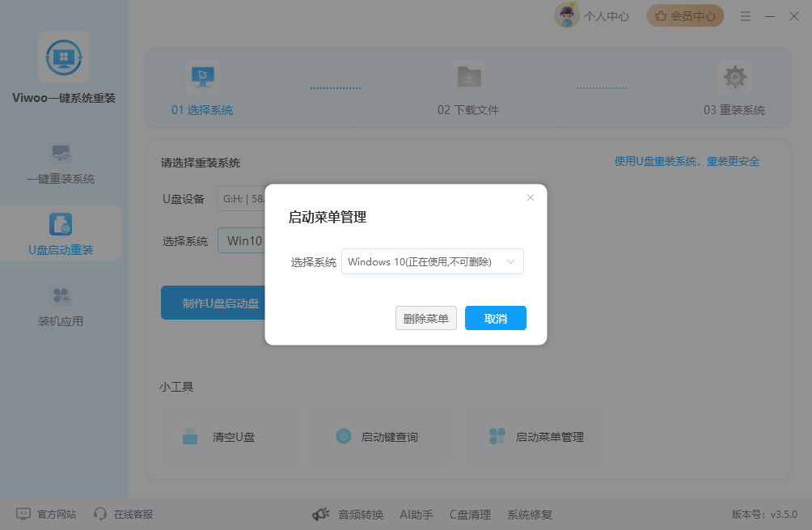This screenshot has width=812, height=530.
Task: Open 系统修复 in the bottom bar
Action: click(x=530, y=515)
